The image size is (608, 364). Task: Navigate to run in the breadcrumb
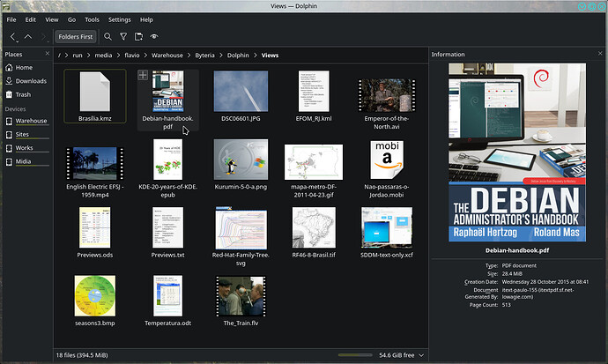[78, 56]
